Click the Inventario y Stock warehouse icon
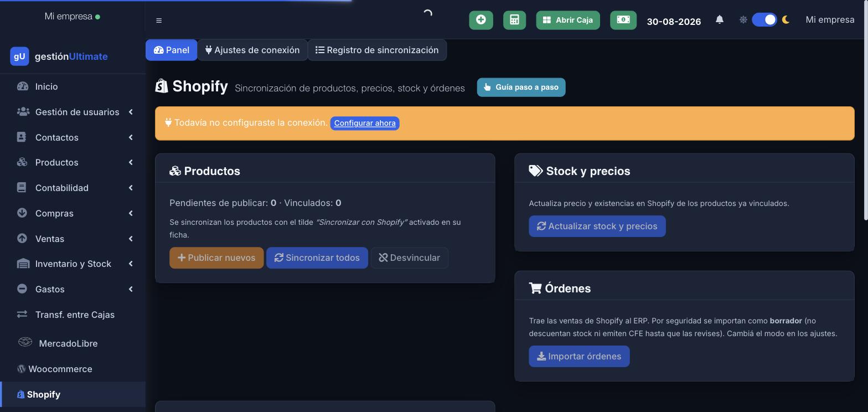The image size is (868, 412). click(23, 264)
